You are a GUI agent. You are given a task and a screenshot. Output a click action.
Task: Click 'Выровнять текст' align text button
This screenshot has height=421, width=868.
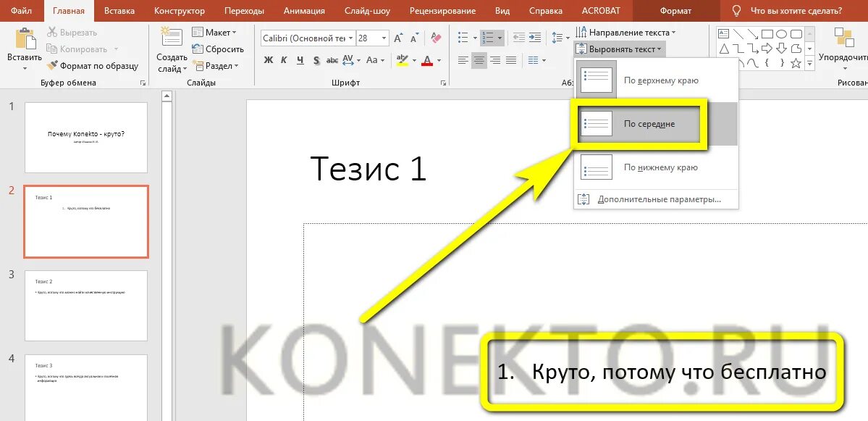click(x=619, y=49)
